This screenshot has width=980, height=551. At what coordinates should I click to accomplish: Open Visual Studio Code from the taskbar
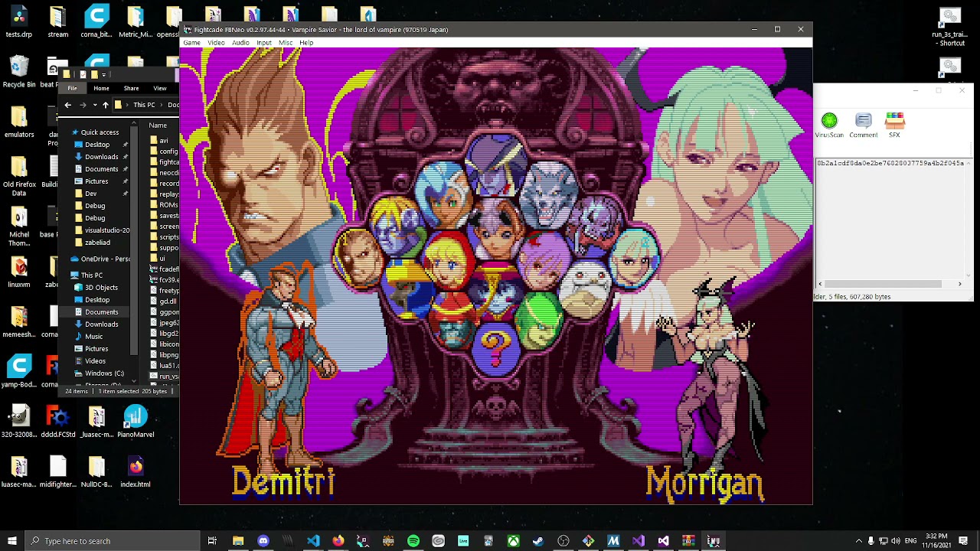tap(313, 541)
